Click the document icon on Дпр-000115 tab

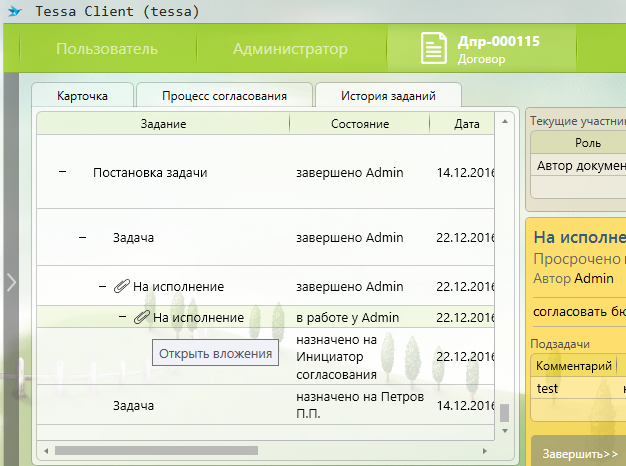click(433, 49)
